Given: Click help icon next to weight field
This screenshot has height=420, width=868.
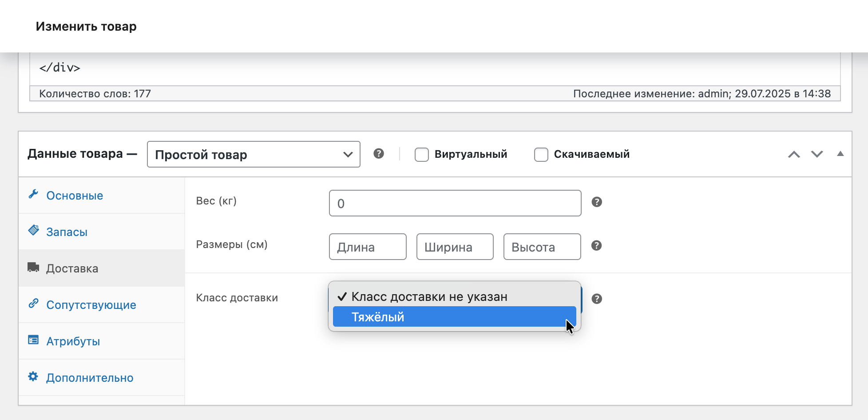Looking at the screenshot, I should point(597,202).
